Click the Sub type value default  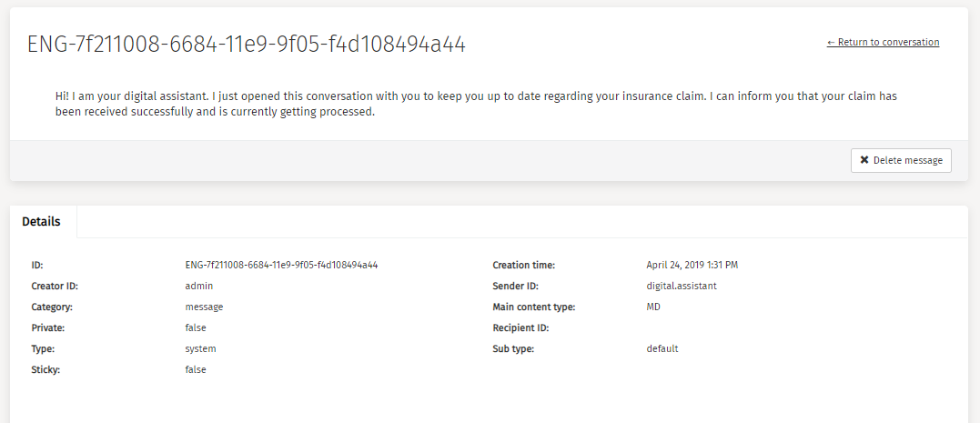click(x=662, y=349)
